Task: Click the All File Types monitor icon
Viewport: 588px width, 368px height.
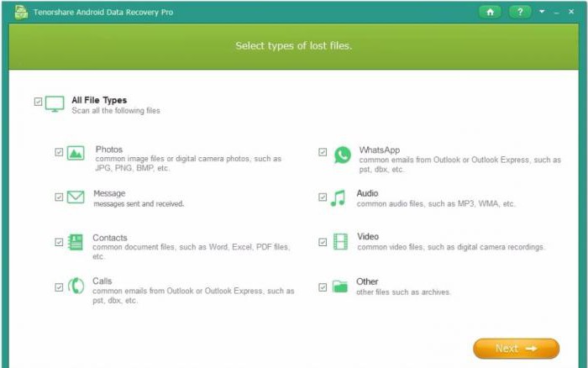Action: tap(55, 104)
